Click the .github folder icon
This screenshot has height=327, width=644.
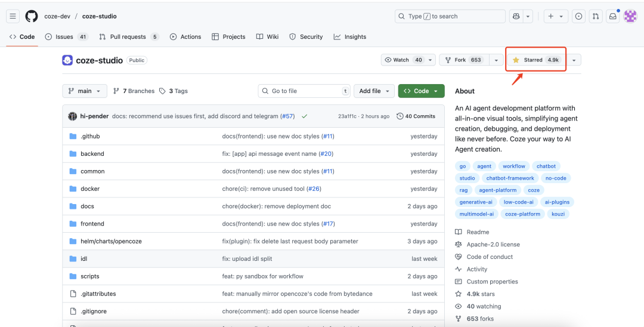click(x=73, y=137)
